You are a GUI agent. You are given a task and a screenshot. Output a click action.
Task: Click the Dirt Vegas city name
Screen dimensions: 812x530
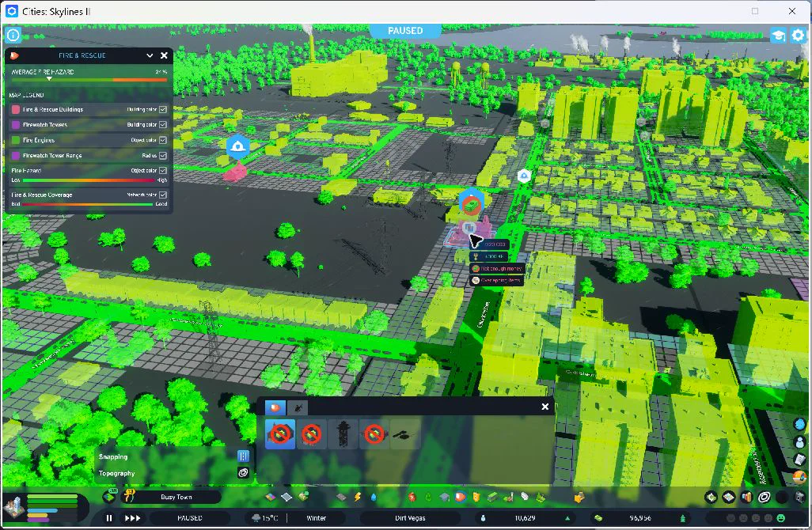410,517
